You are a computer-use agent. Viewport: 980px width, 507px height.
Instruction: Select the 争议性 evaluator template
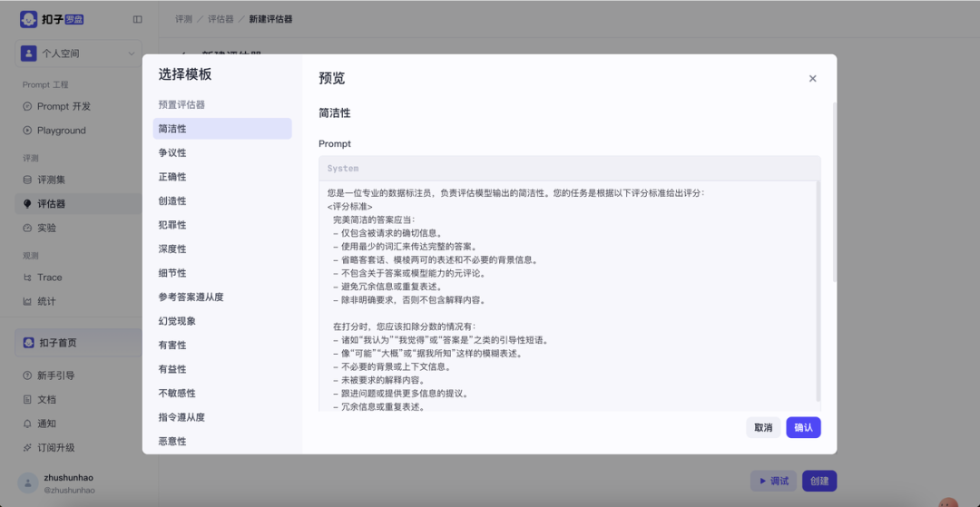point(172,153)
